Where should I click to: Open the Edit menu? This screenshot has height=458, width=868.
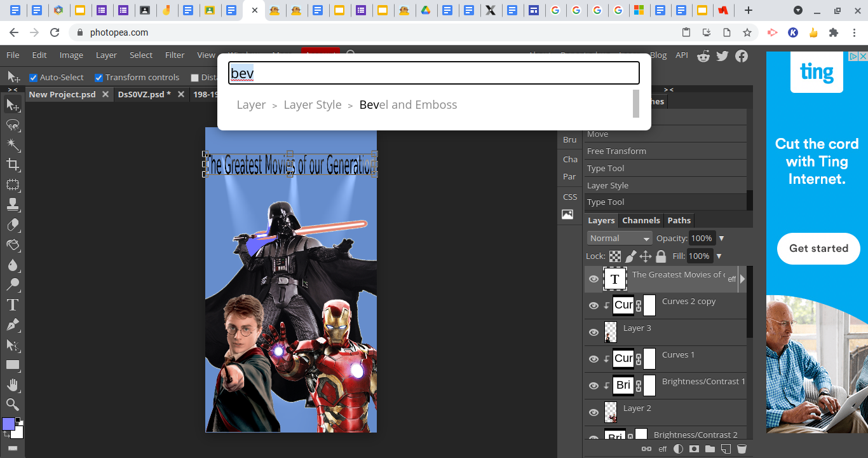(39, 55)
